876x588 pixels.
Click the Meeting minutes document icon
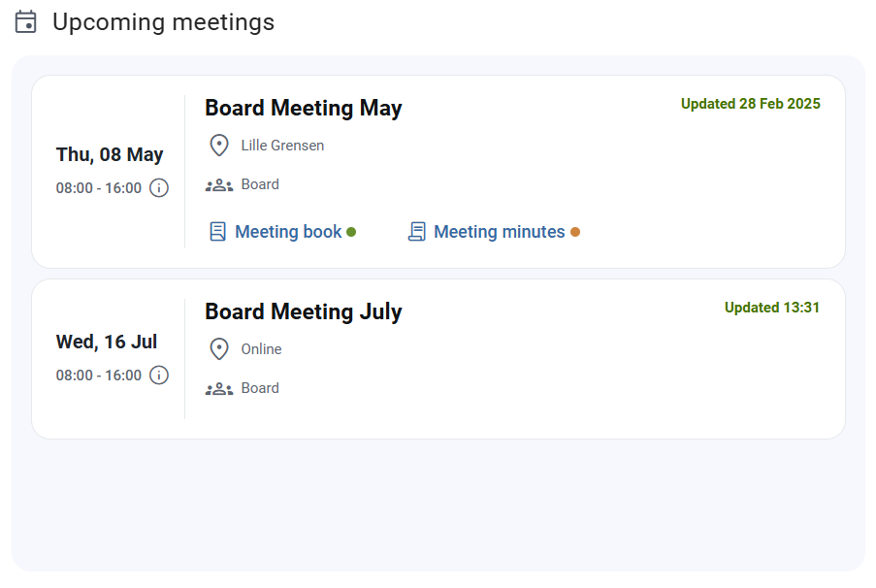417,231
